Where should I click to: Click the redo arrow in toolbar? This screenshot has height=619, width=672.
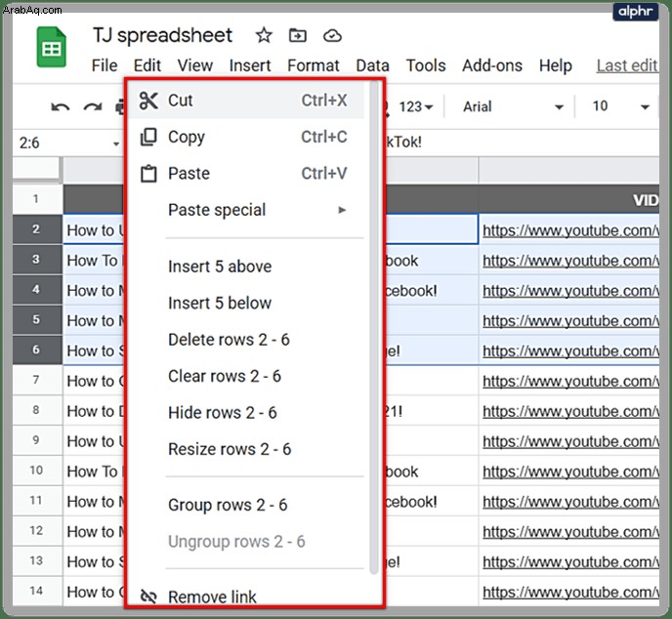tap(93, 106)
